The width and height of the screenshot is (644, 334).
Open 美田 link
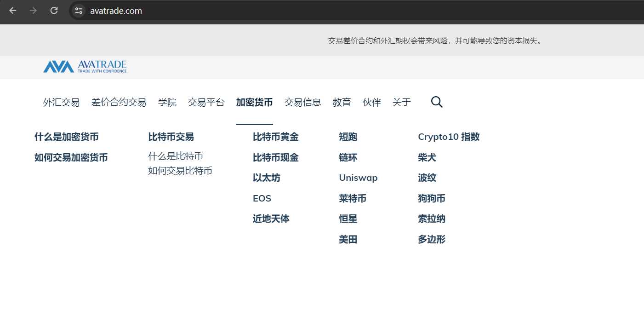pos(348,240)
